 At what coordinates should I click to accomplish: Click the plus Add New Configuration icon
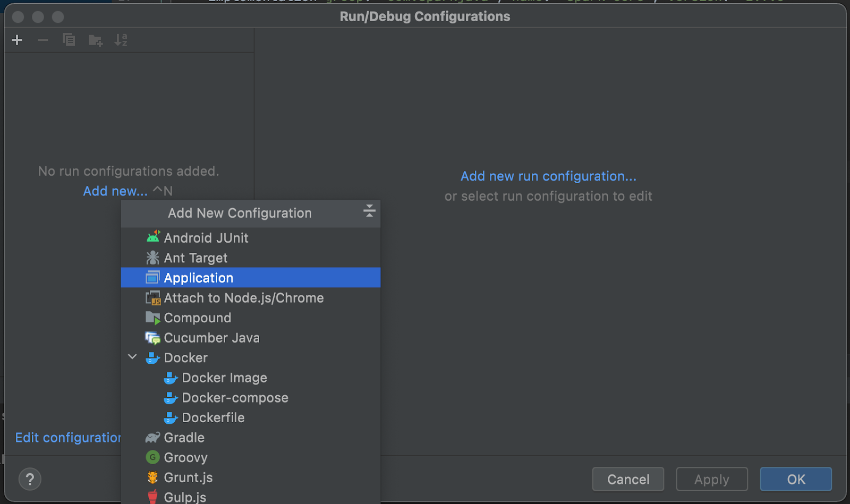(x=17, y=40)
